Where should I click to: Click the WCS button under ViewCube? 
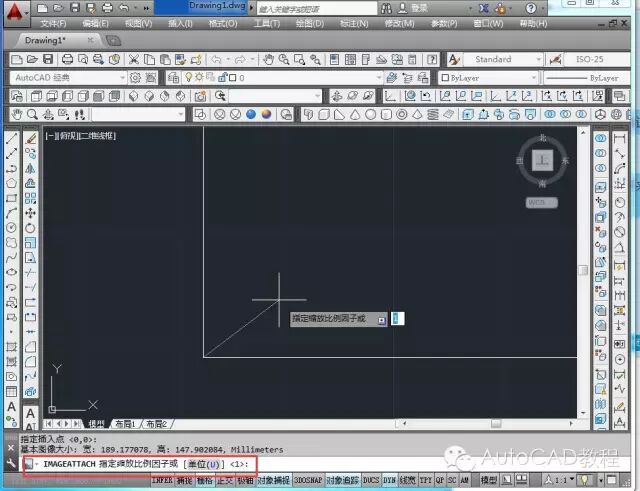(542, 203)
